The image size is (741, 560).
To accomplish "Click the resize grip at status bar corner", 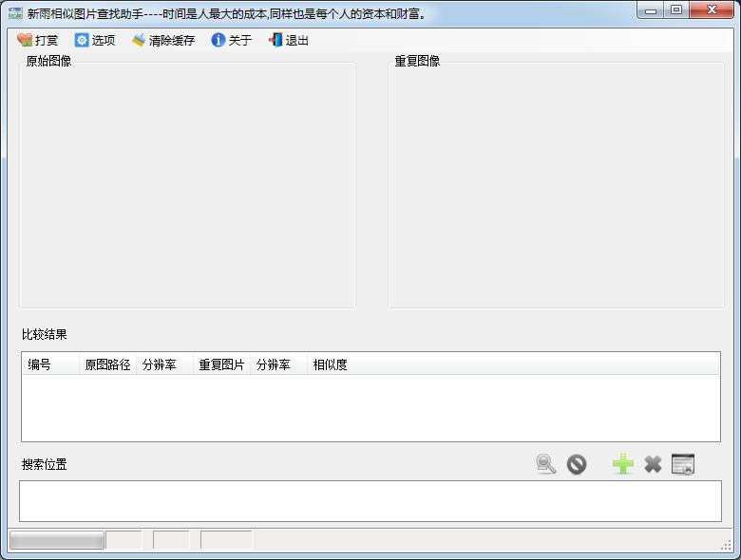I will point(727,546).
